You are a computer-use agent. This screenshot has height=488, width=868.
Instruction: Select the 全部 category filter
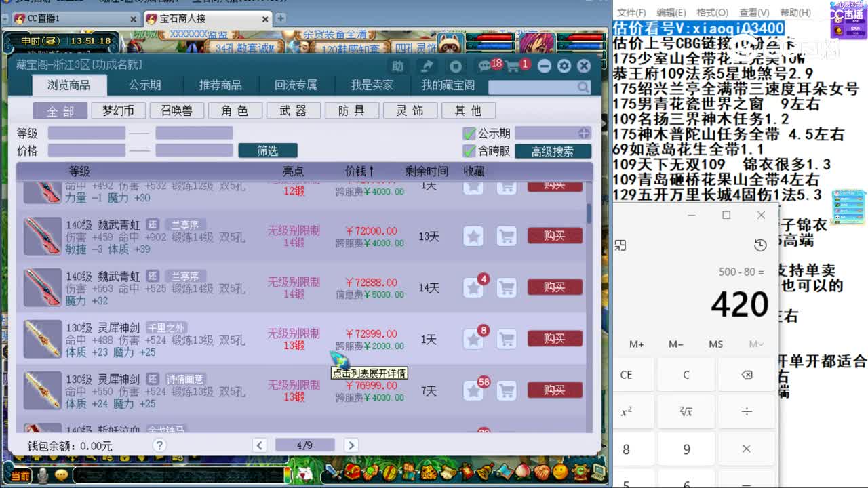tap(60, 110)
